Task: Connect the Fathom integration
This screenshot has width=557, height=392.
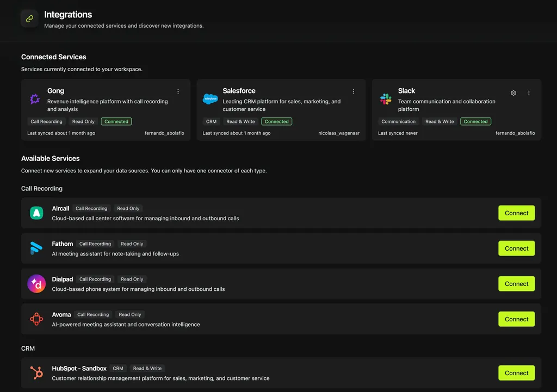Action: (516, 248)
